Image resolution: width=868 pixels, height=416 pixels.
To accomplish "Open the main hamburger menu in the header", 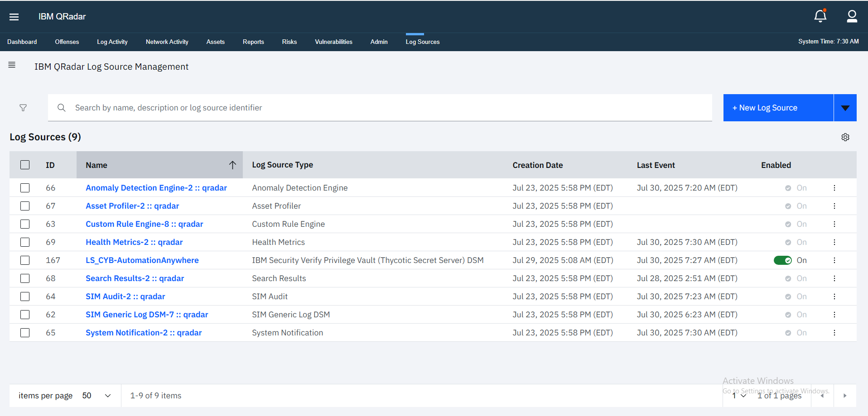I will [x=14, y=17].
